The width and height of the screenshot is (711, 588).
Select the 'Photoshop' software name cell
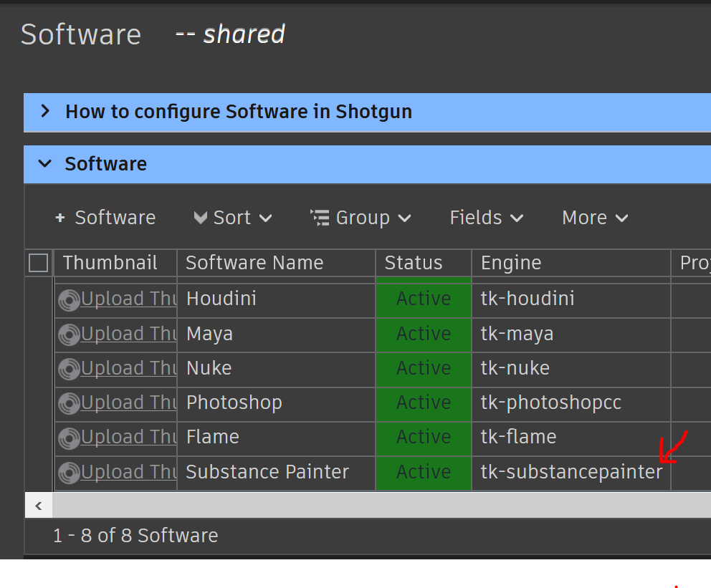point(277,404)
